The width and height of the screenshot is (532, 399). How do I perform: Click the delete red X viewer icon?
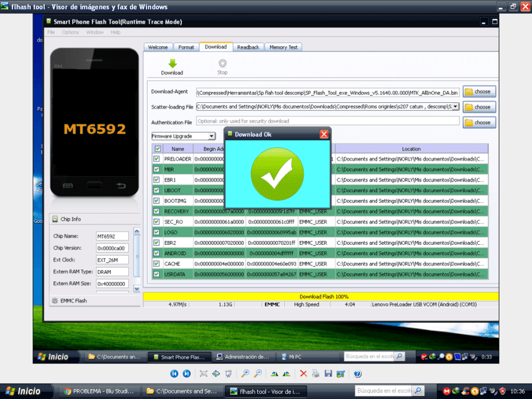[x=303, y=374]
